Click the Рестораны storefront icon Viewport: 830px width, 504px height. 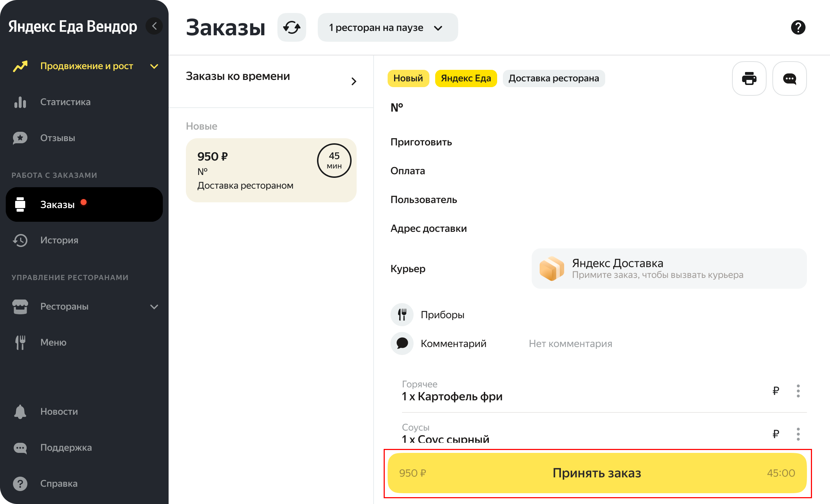click(x=20, y=307)
